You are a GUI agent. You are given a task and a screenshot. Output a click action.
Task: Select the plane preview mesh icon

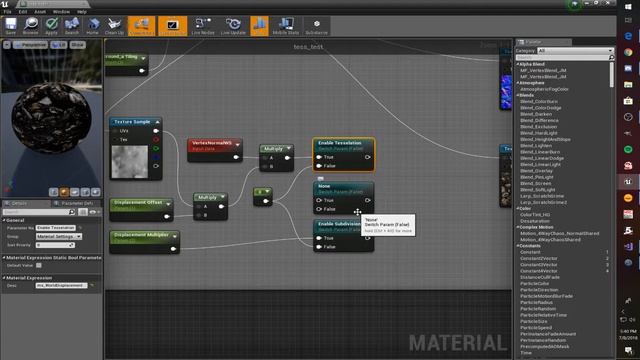[75, 192]
